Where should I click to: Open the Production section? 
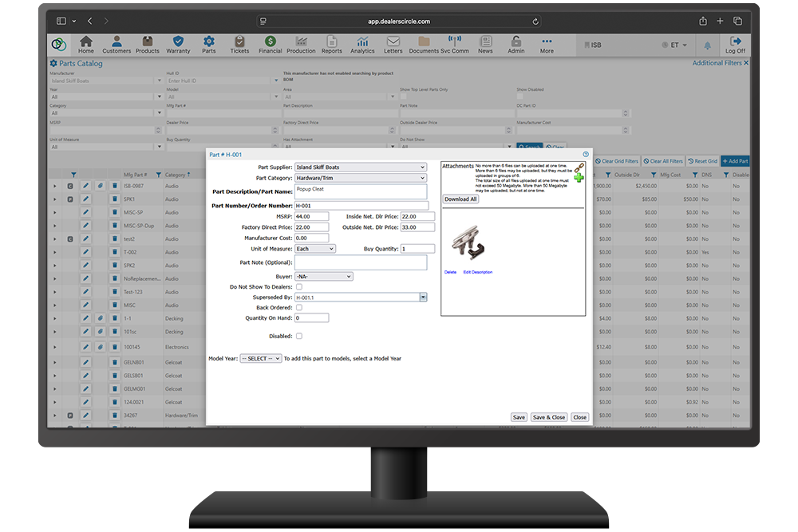[301, 45]
